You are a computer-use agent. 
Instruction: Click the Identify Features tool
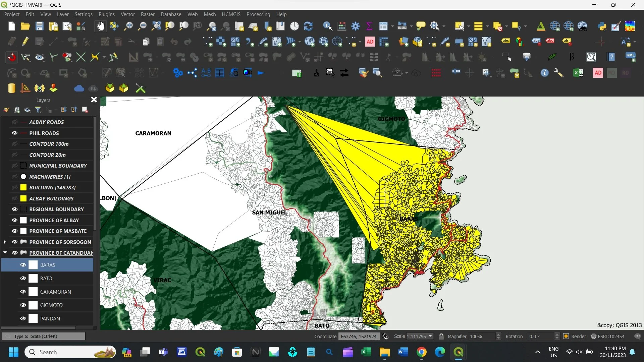coord(327,26)
